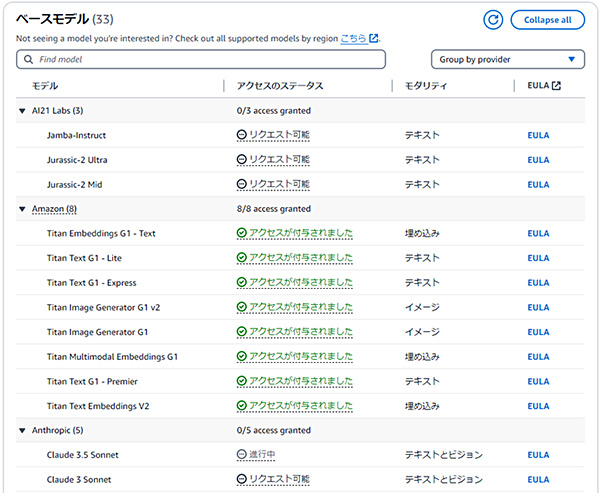
Task: Click Jamba-Instruct リクエスト可能 status
Action: tap(273, 135)
